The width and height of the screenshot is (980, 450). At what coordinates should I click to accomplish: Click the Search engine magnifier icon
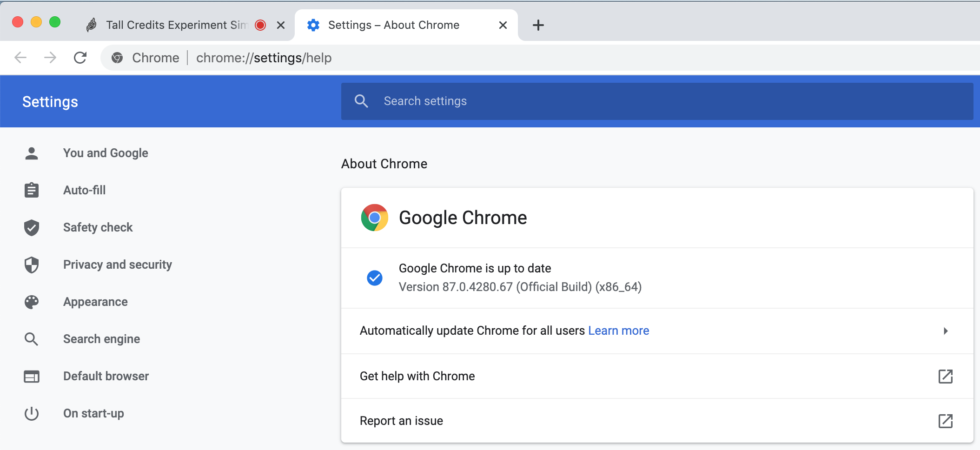click(31, 339)
